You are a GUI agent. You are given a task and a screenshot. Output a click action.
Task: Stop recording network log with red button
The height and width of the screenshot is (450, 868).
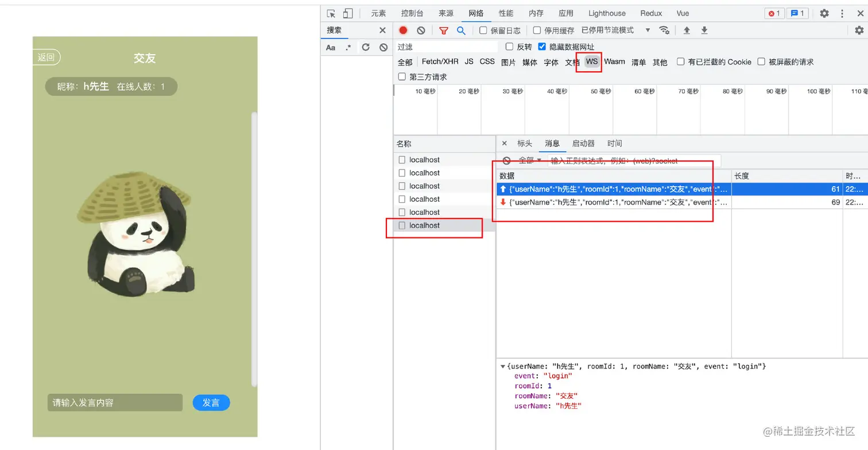[404, 30]
